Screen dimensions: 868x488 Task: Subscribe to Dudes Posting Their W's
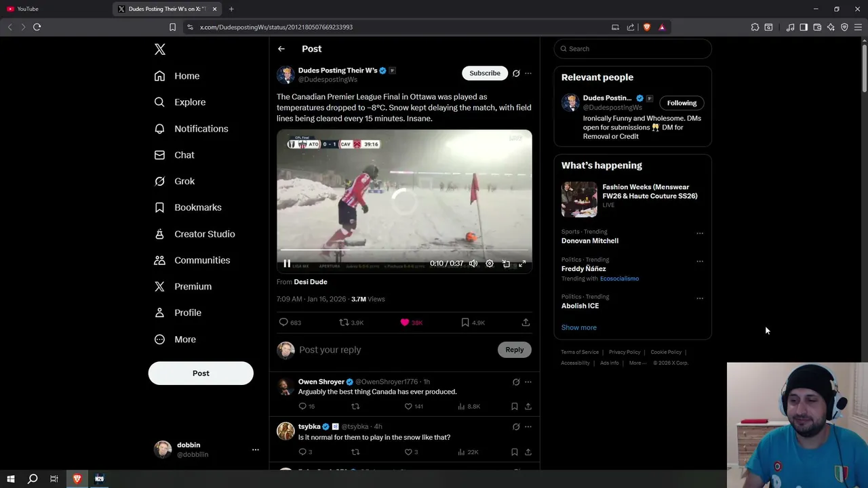click(485, 73)
